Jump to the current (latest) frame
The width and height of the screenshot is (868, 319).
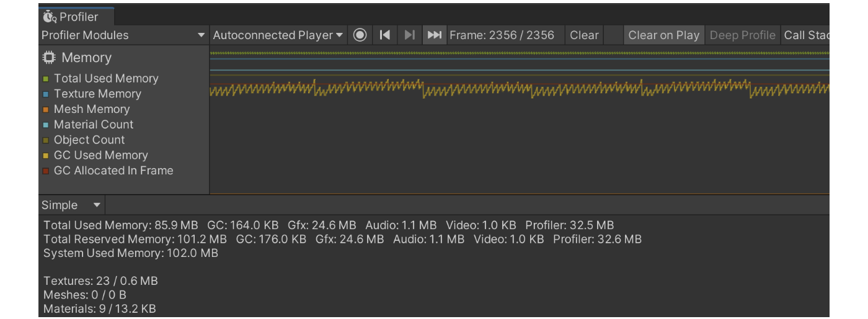pos(435,35)
